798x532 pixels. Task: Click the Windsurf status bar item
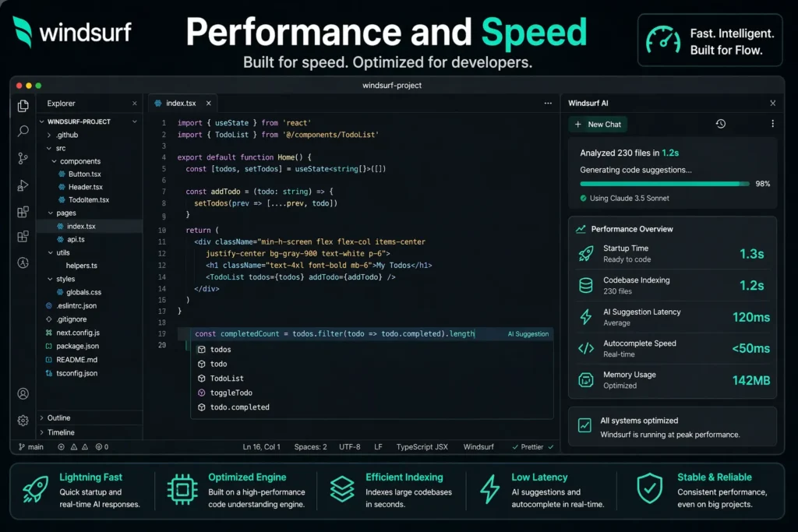(478, 447)
